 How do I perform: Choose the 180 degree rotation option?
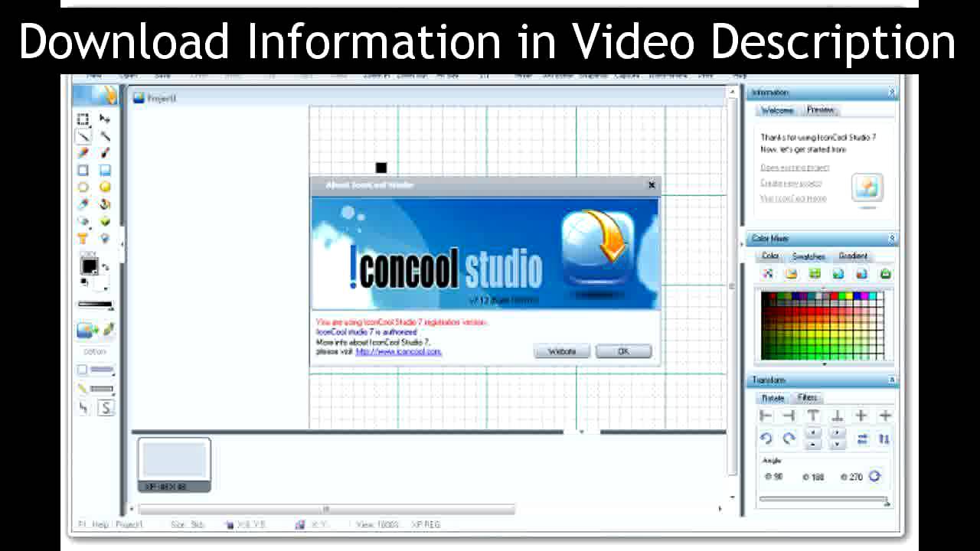808,477
